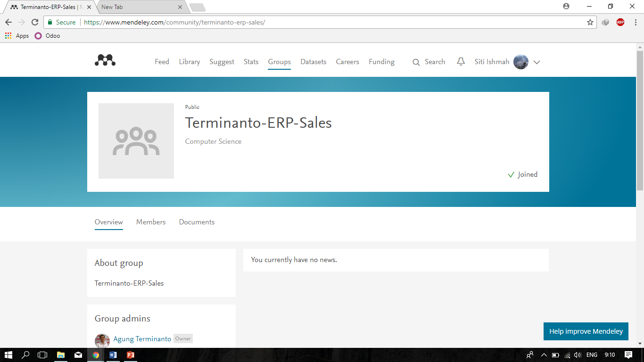Screen dimensions: 644x362
Task: Go to the Feed page
Action: point(162,62)
